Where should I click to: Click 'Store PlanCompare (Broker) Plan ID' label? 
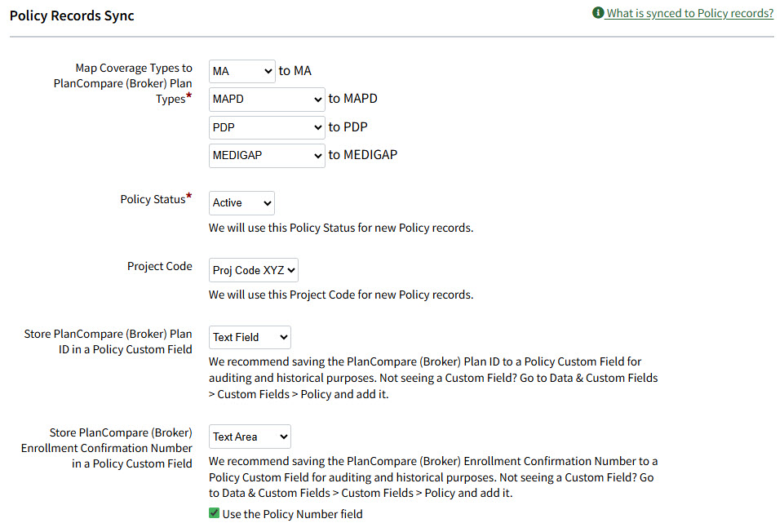point(108,342)
